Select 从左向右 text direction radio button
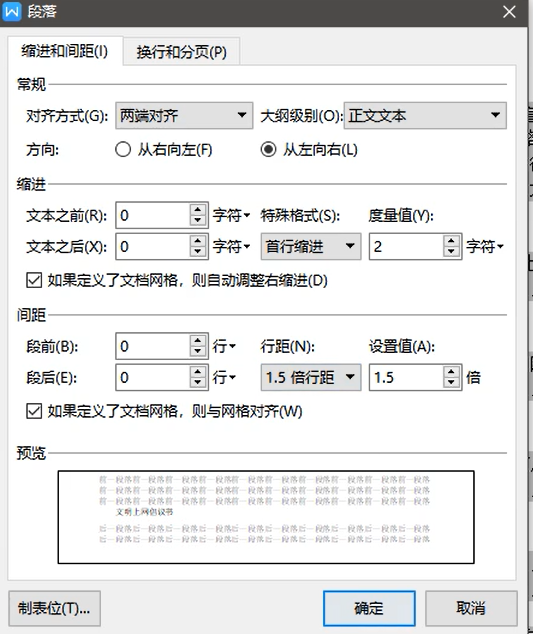This screenshot has width=533, height=634. pos(268,150)
